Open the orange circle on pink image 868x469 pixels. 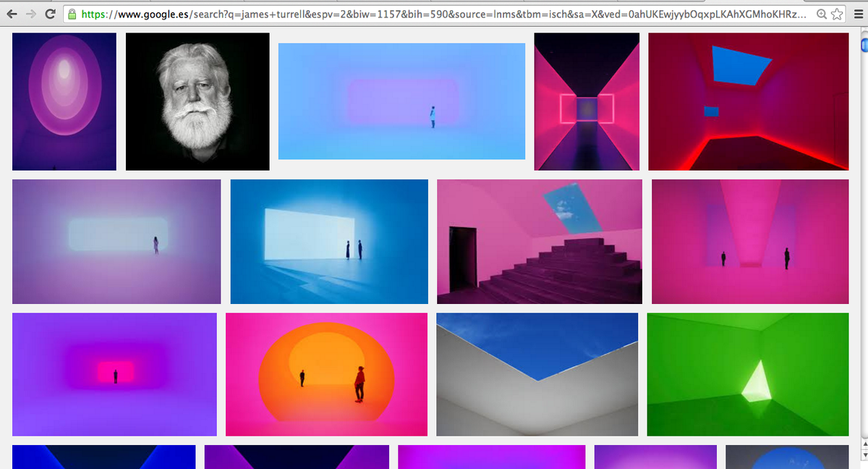click(326, 374)
